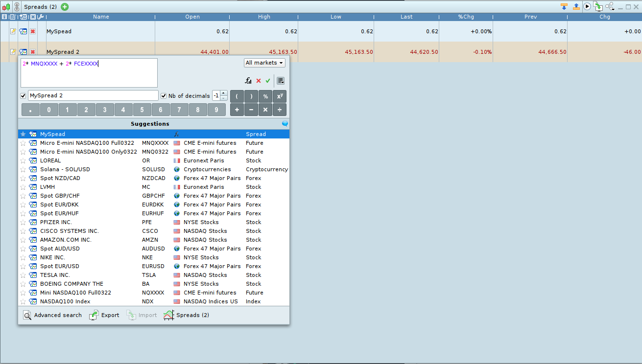Increase the number of decimals stepper
642x364 pixels.
[224, 93]
